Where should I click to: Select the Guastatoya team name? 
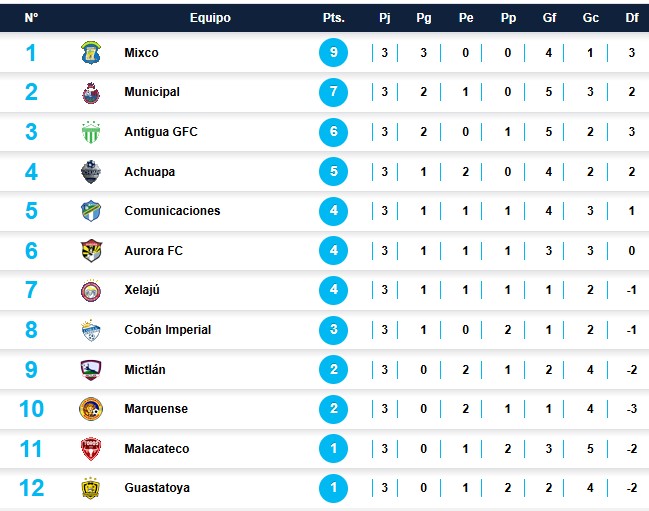point(157,488)
